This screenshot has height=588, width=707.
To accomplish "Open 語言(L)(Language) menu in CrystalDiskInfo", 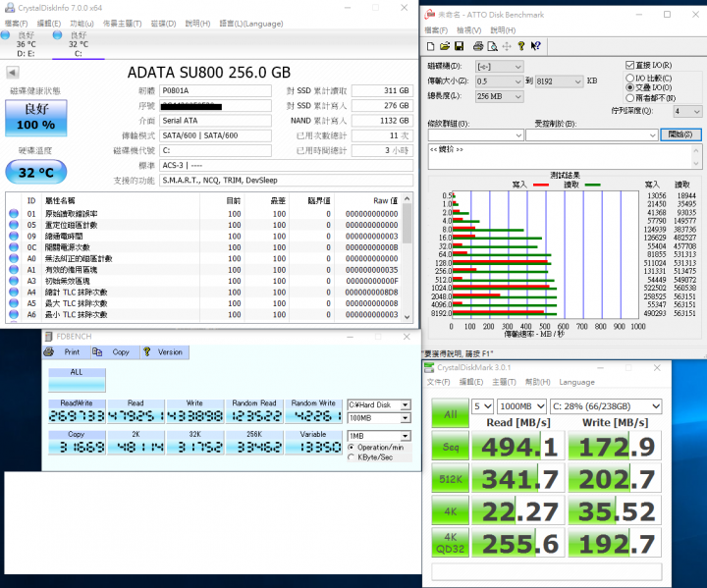I will coord(251,24).
